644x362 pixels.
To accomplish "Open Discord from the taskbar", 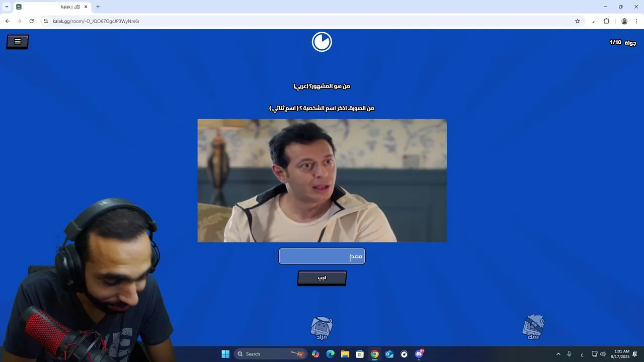I will tap(419, 354).
